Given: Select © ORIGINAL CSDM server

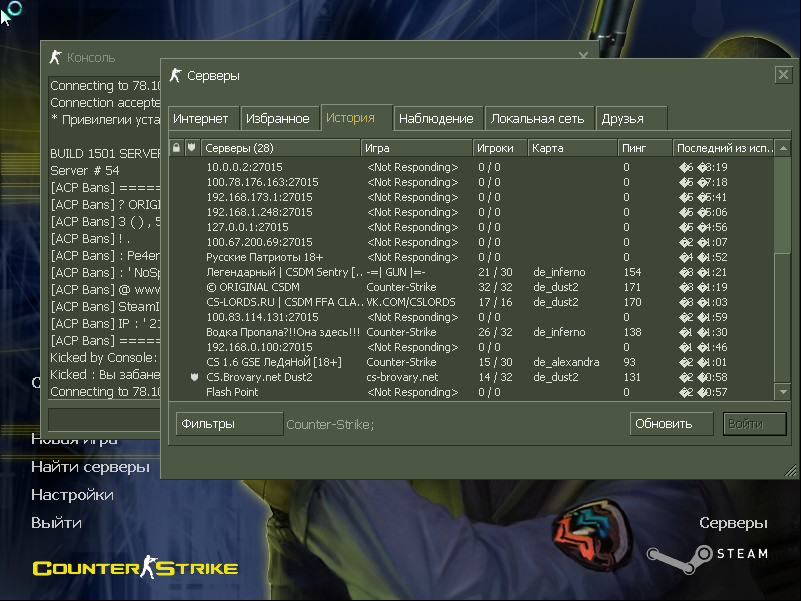Looking at the screenshot, I should 253,287.
